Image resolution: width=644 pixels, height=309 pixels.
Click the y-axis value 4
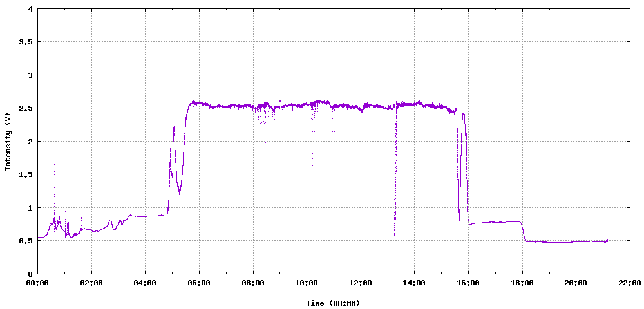32,8
